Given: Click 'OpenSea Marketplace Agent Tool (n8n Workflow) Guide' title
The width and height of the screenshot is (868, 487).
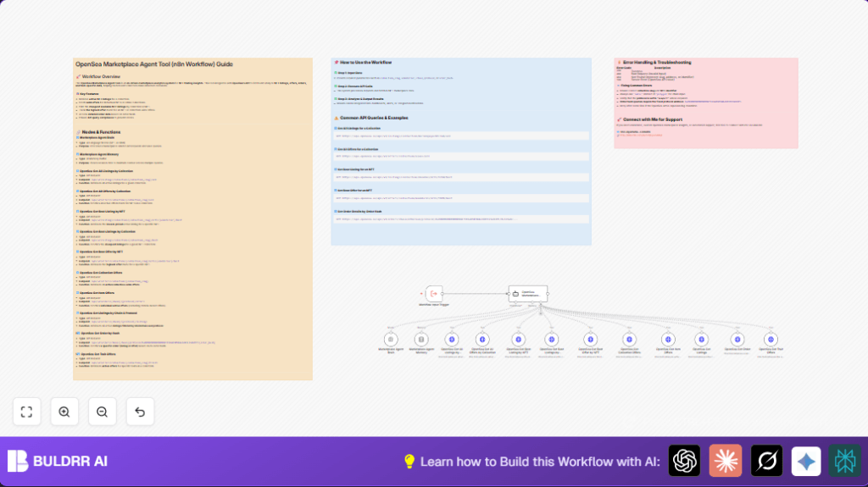Looking at the screenshot, I should (x=154, y=64).
